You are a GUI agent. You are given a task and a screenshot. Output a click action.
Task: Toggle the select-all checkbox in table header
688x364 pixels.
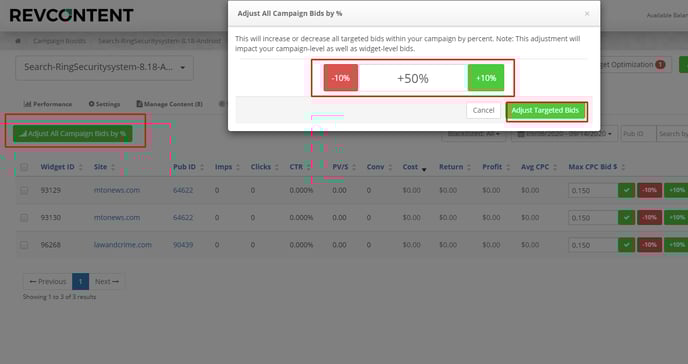pyautogui.click(x=24, y=167)
